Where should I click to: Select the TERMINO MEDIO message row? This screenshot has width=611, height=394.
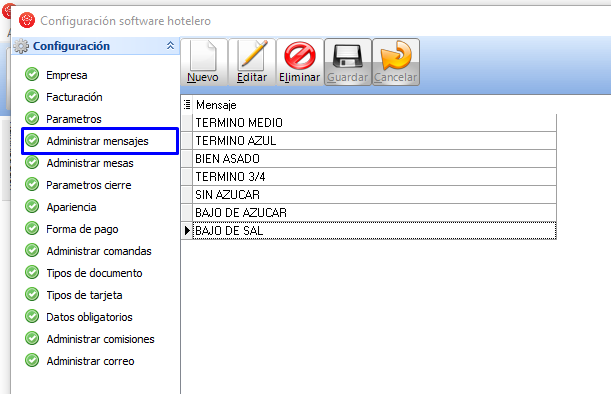374,123
